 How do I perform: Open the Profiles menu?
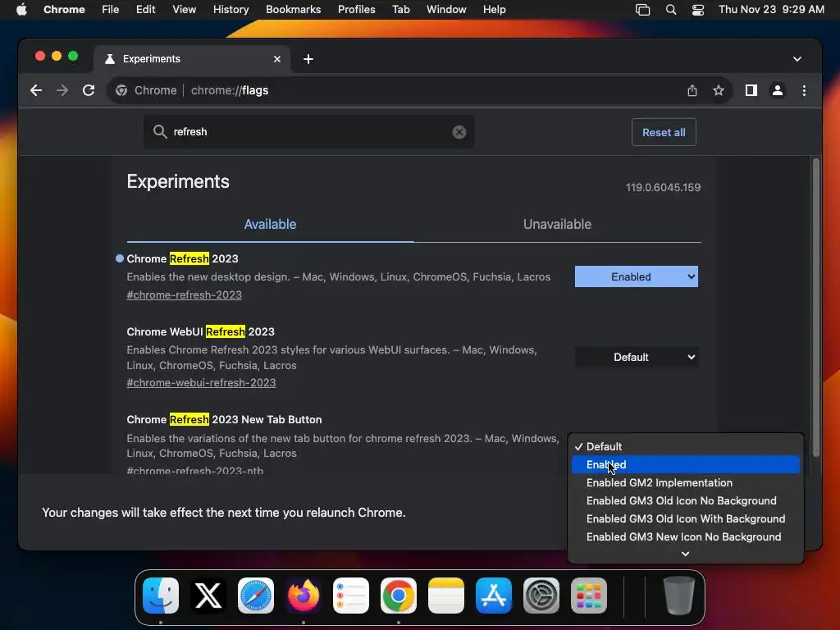click(x=356, y=9)
